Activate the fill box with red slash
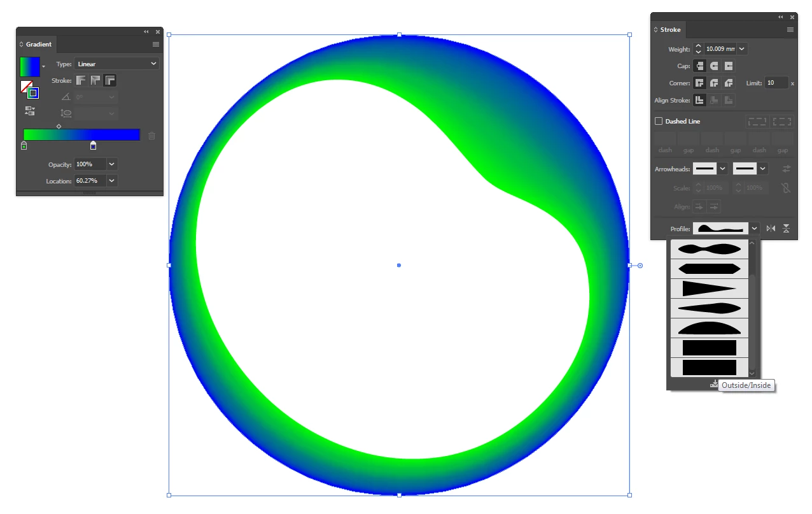This screenshot has height=514, width=812. (26, 86)
